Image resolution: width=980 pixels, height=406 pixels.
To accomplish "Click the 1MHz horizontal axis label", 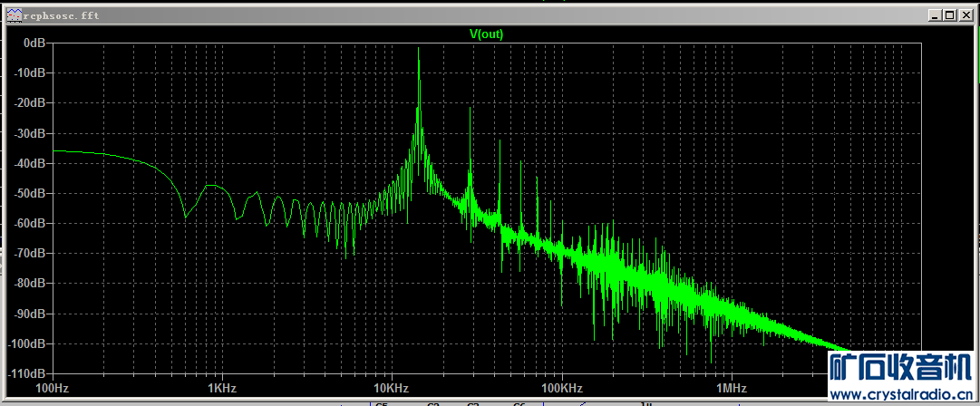I will coord(730,389).
